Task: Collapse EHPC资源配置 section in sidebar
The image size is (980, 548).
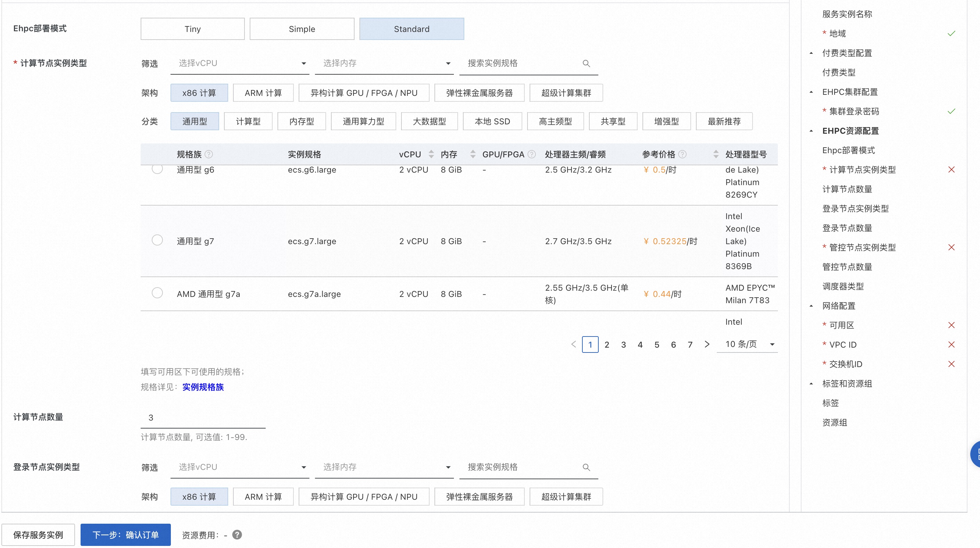Action: [x=811, y=131]
